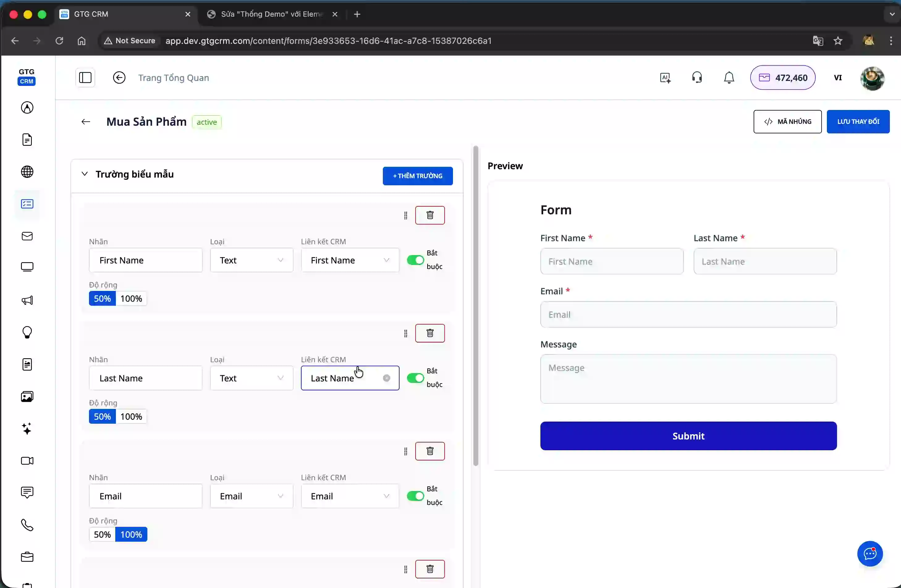Select the phone calls icon in sidebar
The width and height of the screenshot is (901, 588).
click(27, 525)
